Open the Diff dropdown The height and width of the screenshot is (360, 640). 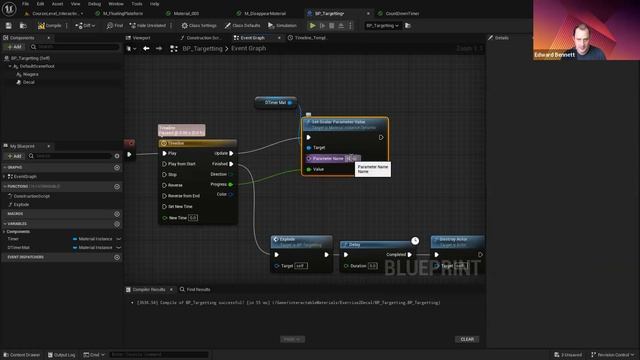(x=85, y=26)
